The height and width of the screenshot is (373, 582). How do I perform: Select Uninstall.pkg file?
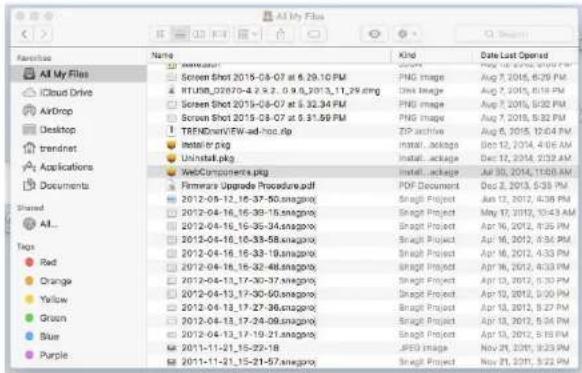pyautogui.click(x=362, y=158)
